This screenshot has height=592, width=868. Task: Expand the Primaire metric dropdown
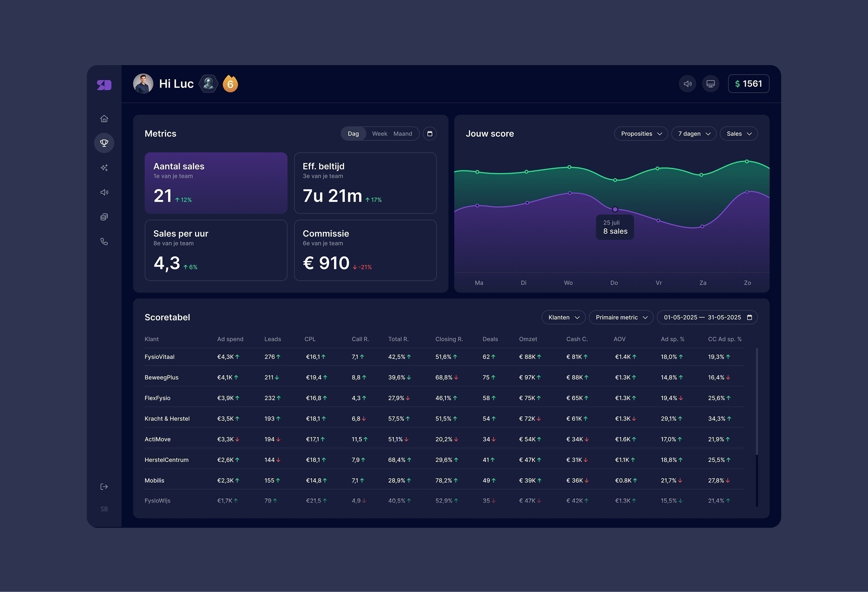coord(621,318)
